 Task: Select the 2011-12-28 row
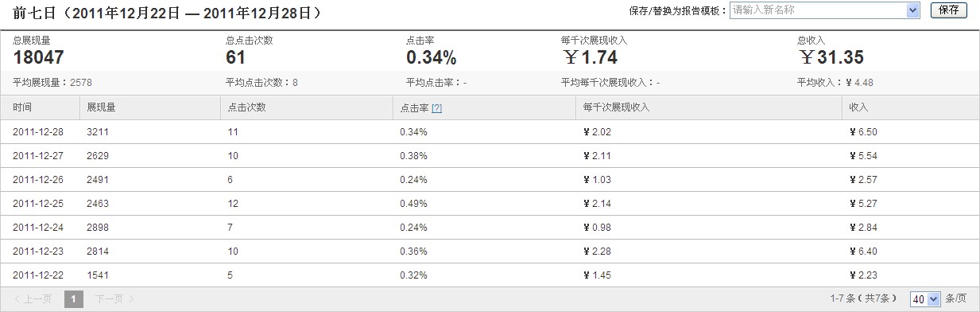coord(490,132)
